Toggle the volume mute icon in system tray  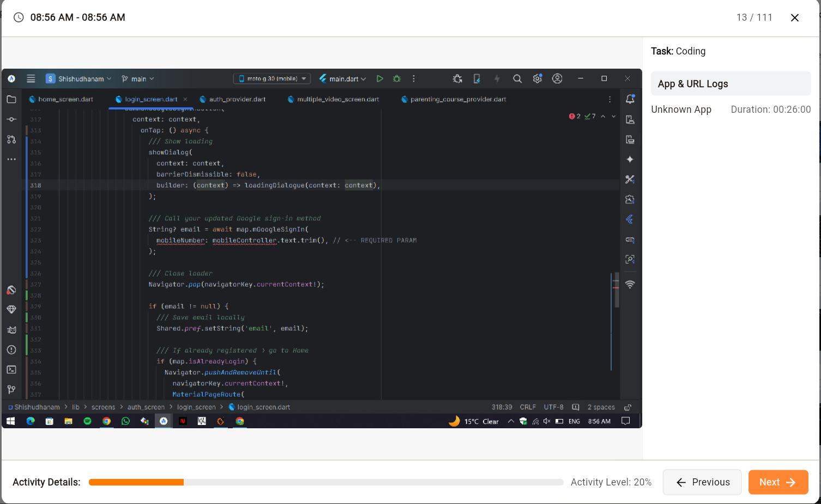[547, 421]
